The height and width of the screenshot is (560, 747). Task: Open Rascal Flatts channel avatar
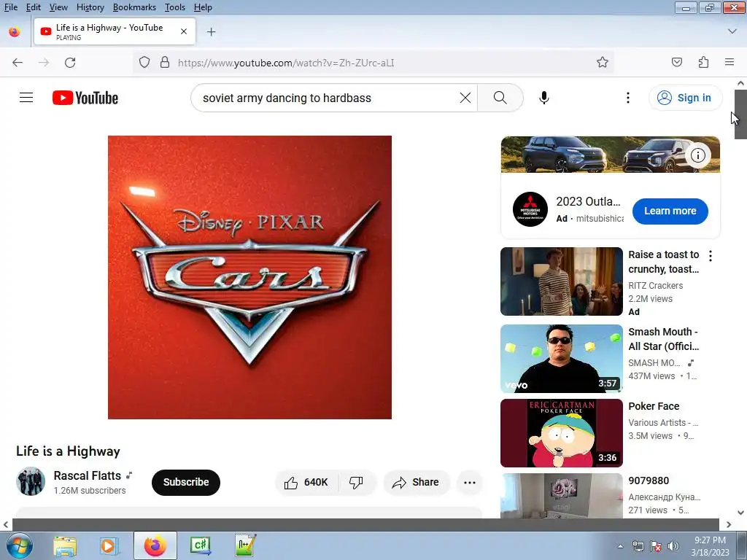(31, 481)
